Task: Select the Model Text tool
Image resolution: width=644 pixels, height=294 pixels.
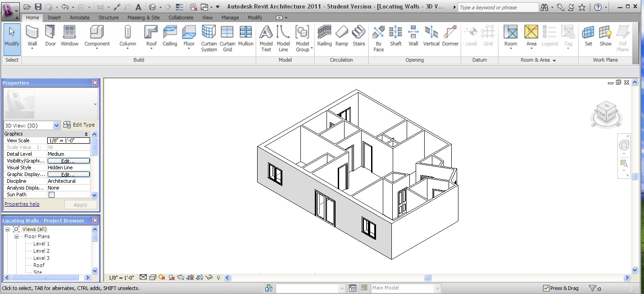Action: 266,36
